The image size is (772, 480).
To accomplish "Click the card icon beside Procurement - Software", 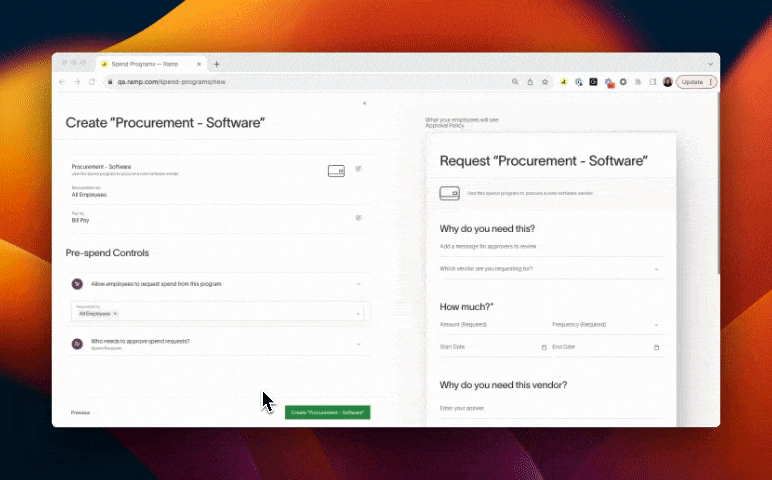I will click(336, 171).
